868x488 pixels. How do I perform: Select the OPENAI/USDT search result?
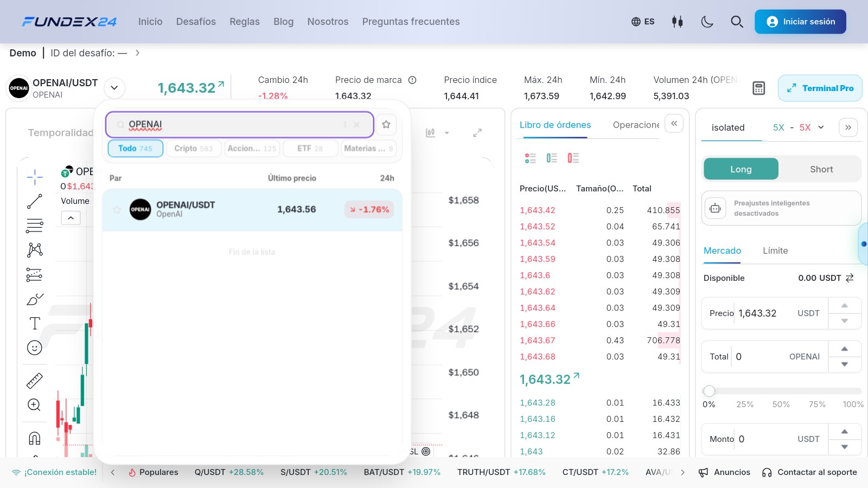click(x=252, y=209)
